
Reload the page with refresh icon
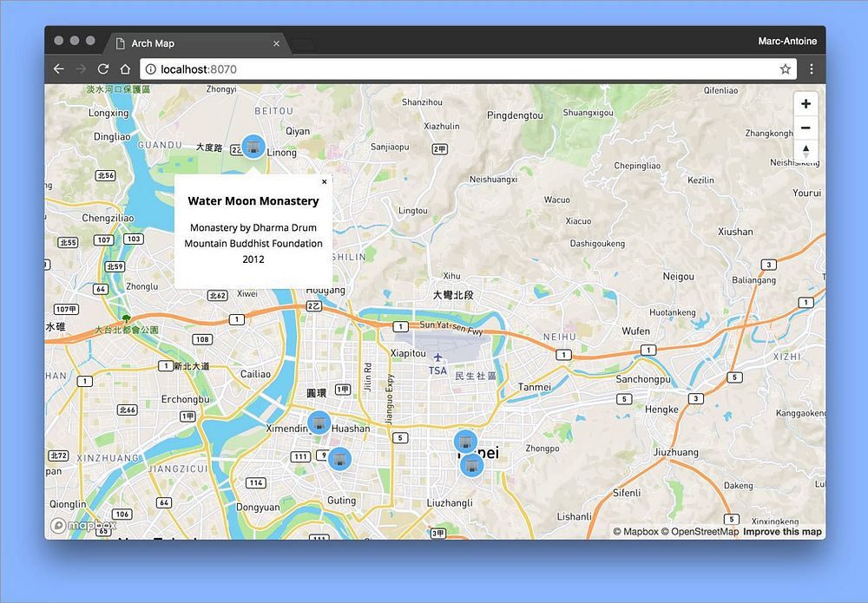[103, 69]
